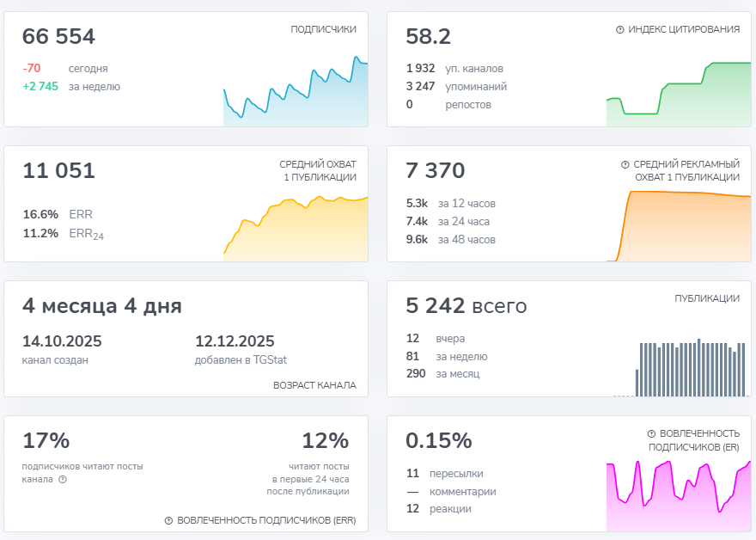The image size is (756, 540).
Task: Click the ПУБЛИКАЦИИ card title
Action: (707, 298)
